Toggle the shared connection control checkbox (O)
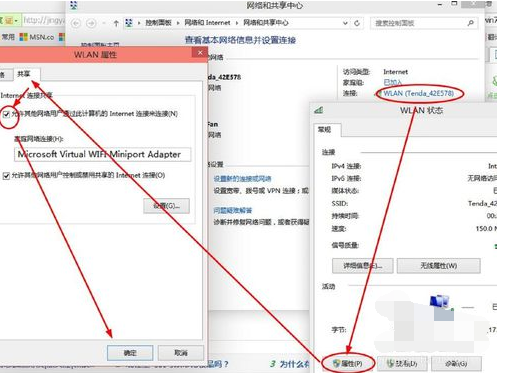 [x=6, y=176]
